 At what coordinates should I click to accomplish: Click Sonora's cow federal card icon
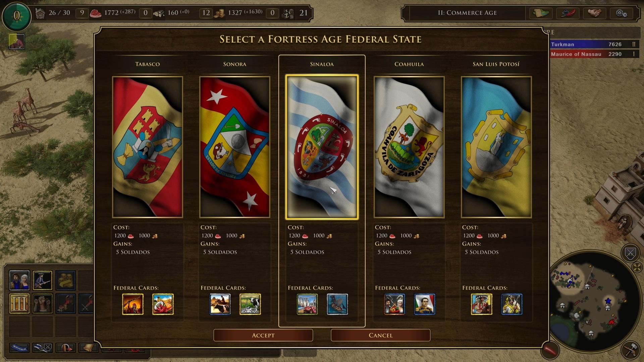250,304
